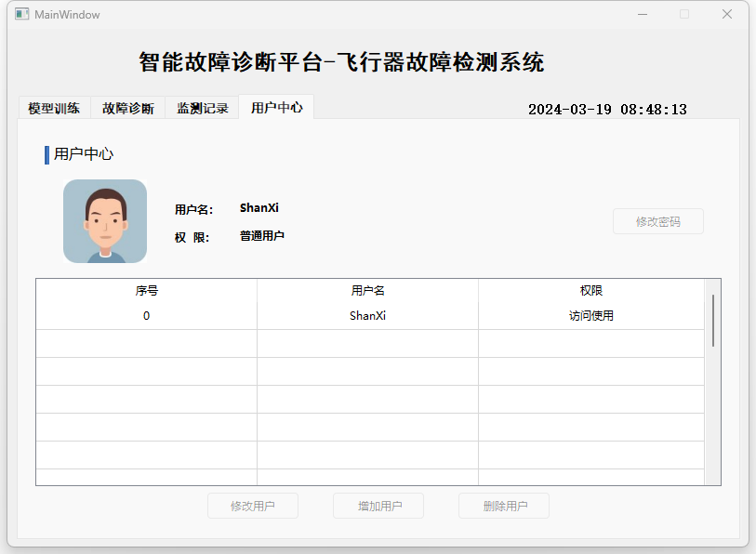Go to the 监测记录 tab

point(202,108)
